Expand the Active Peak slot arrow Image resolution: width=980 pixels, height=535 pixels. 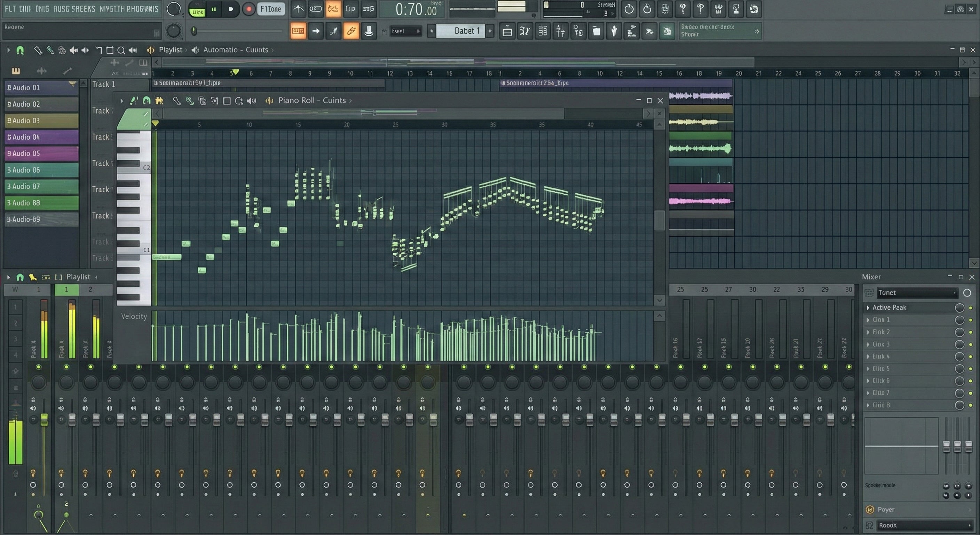868,308
